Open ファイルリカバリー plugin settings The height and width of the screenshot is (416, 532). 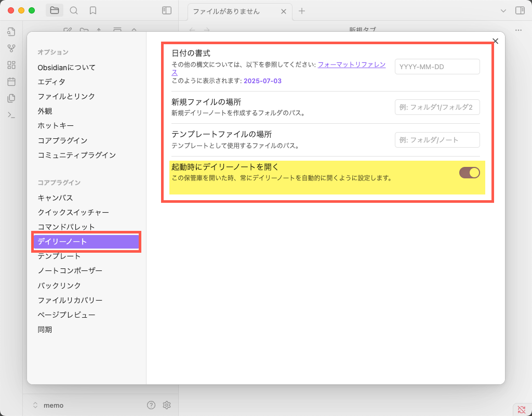[x=70, y=300]
